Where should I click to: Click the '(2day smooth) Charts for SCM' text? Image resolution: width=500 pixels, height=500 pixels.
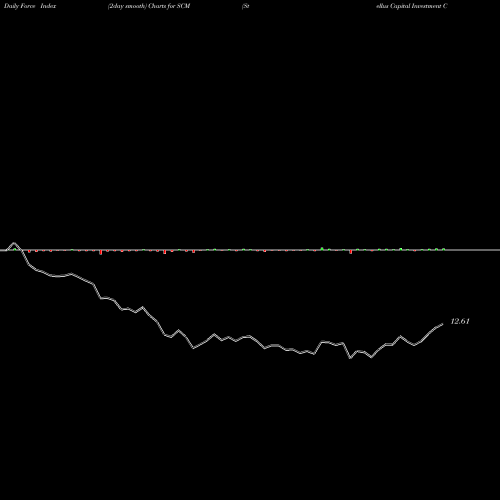pos(149,6)
